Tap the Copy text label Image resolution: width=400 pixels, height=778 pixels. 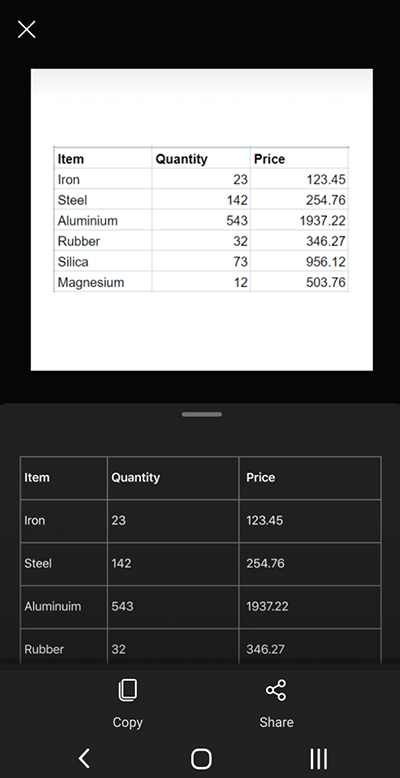[x=128, y=722]
